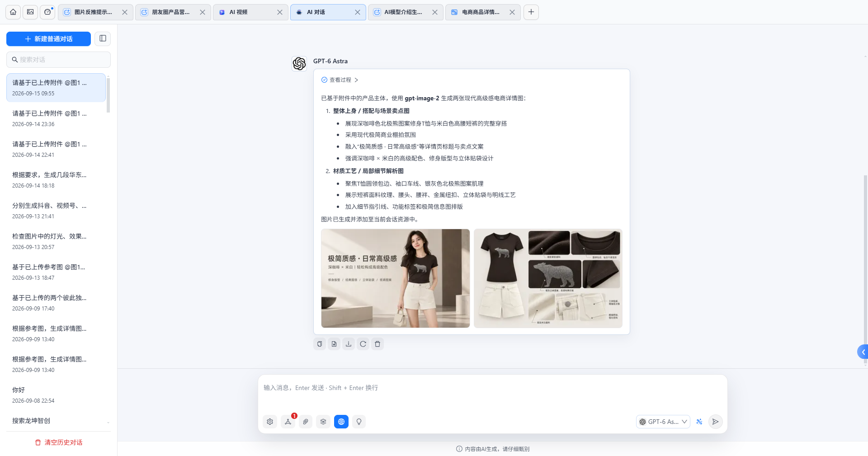Open 你好 conversation
Viewport: 868px width, 456px height.
(x=56, y=395)
